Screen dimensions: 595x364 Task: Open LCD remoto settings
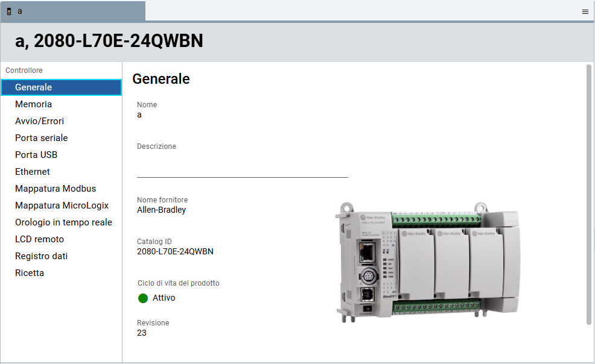coord(40,239)
